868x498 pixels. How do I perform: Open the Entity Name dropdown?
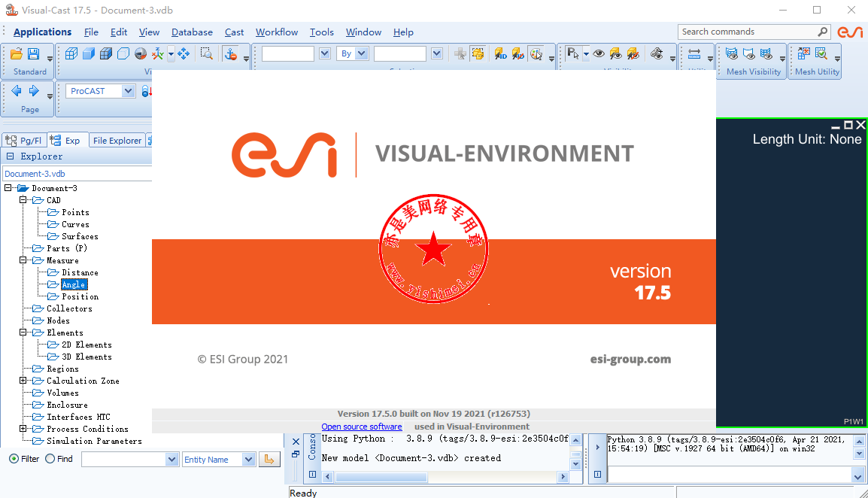coord(248,459)
